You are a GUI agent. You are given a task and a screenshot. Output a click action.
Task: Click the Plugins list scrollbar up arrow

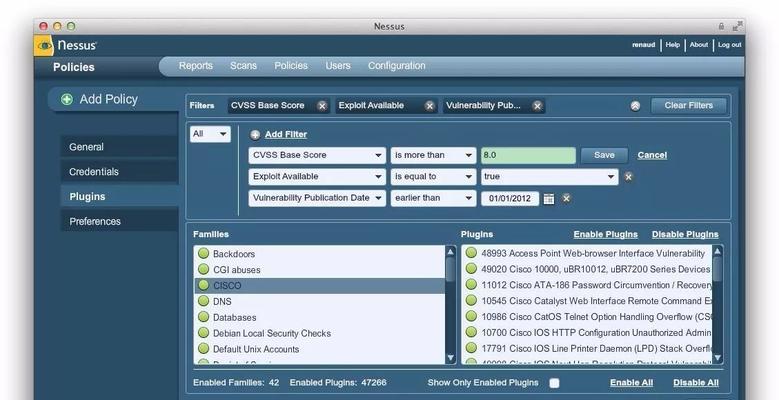(x=717, y=251)
